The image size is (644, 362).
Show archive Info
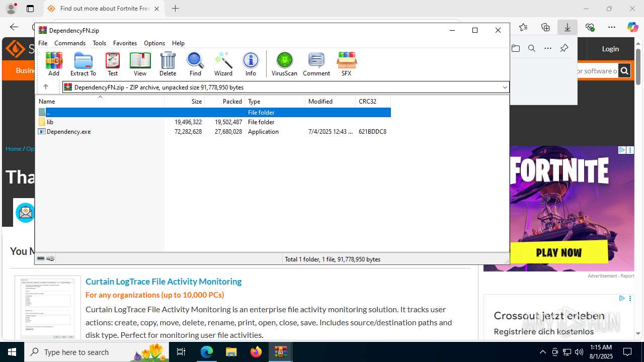tap(251, 64)
